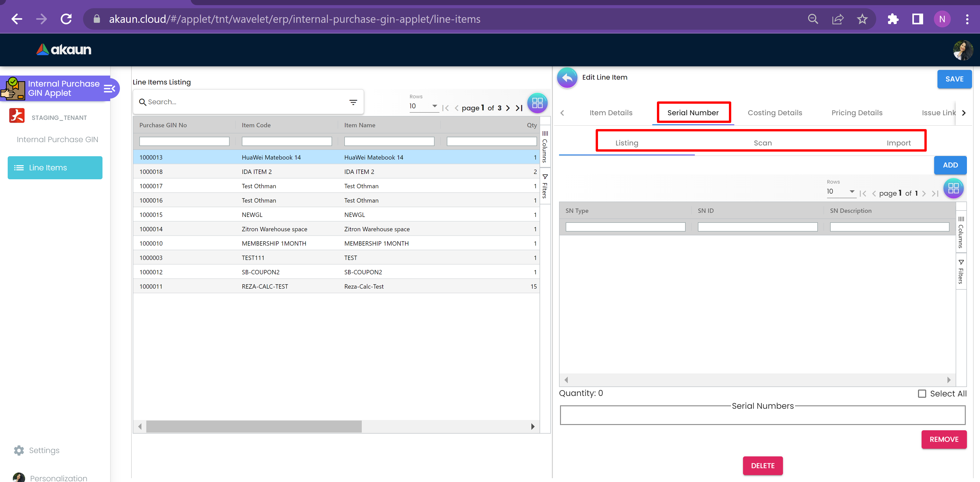Click line items horizontal scrollbar thumb
The image size is (980, 482).
point(254,426)
